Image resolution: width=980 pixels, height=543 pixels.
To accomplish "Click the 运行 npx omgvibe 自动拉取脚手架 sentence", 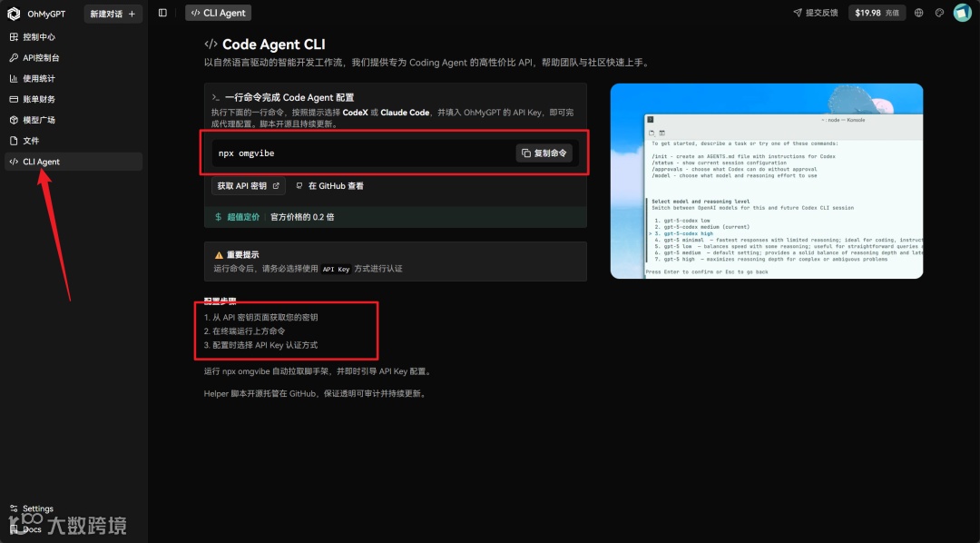I will coord(318,371).
